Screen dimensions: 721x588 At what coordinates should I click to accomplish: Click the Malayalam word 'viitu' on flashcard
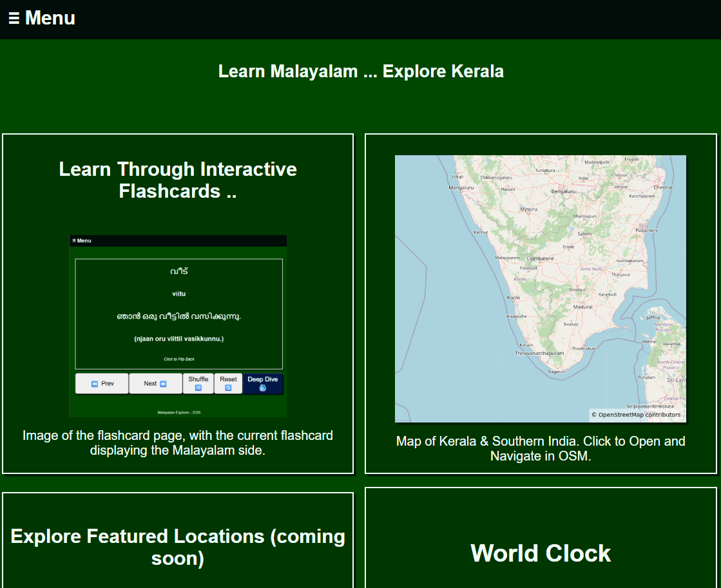178,294
